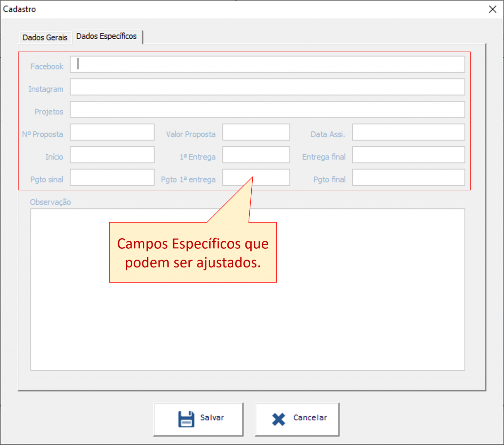Viewport: 504px width, 445px height.
Task: Click the 1ª Entrega field
Action: coord(256,155)
